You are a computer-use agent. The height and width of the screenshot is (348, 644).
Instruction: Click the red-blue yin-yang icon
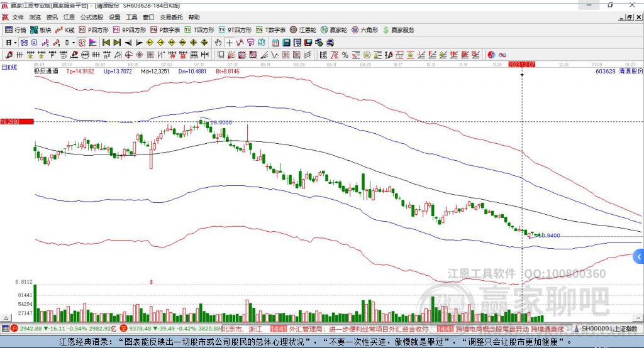(491, 55)
